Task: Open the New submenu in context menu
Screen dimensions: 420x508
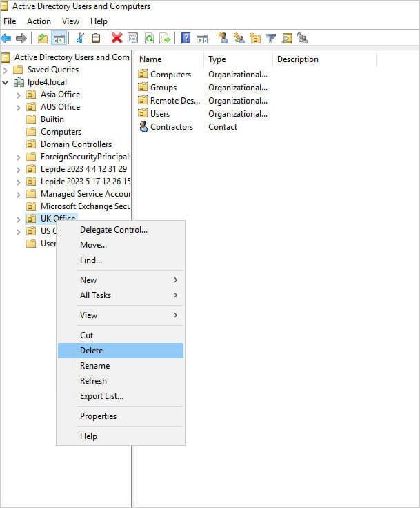Action: [x=121, y=280]
